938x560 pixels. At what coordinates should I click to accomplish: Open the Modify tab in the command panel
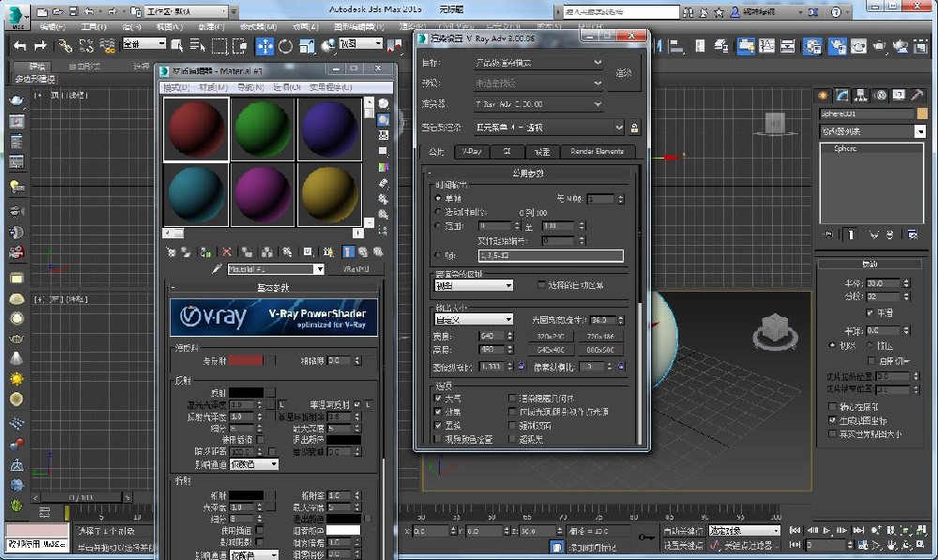coord(841,95)
